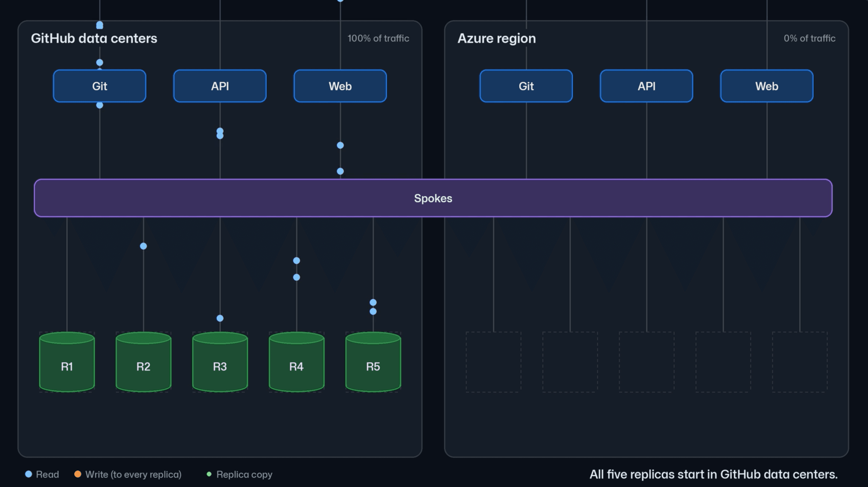
Task: Click the purple Spokes bar
Action: pos(433,198)
